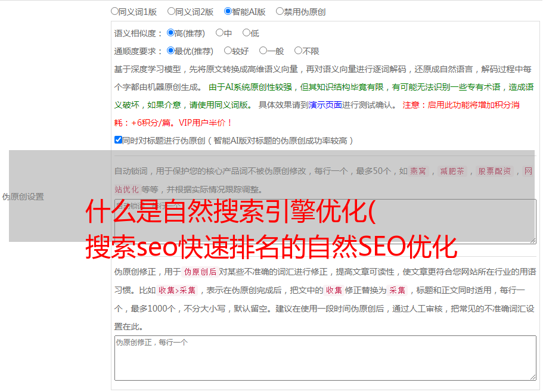Select the 同义词2版 radio option
Screen dimensions: 543x392
171,11
